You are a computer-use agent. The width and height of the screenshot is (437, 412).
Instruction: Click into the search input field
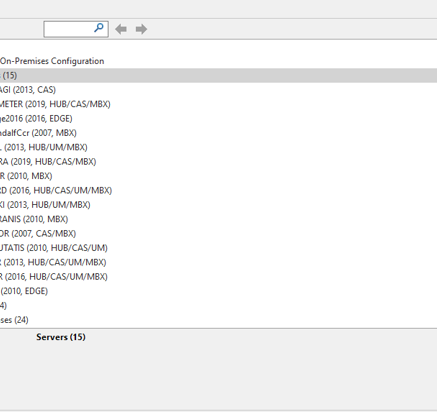tap(76, 29)
